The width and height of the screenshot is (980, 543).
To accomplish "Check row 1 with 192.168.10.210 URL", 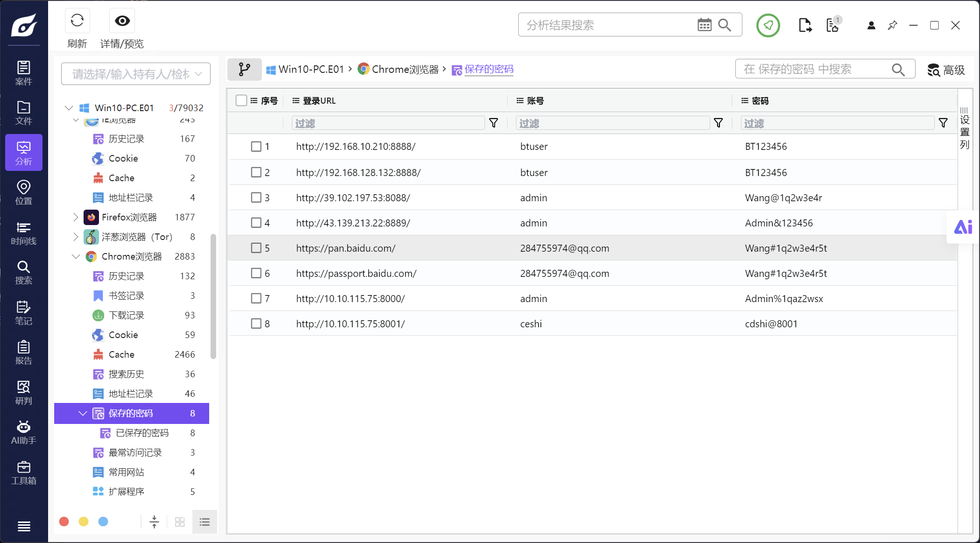I will tap(256, 147).
